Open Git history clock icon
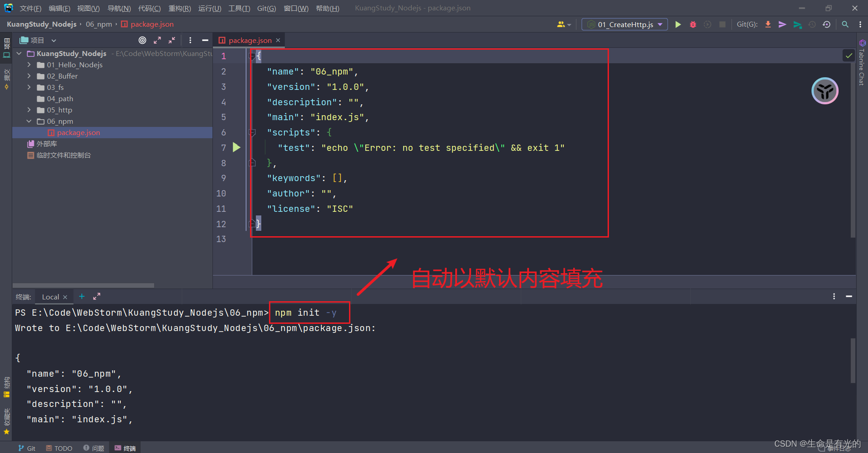This screenshot has height=453, width=868. coord(812,24)
